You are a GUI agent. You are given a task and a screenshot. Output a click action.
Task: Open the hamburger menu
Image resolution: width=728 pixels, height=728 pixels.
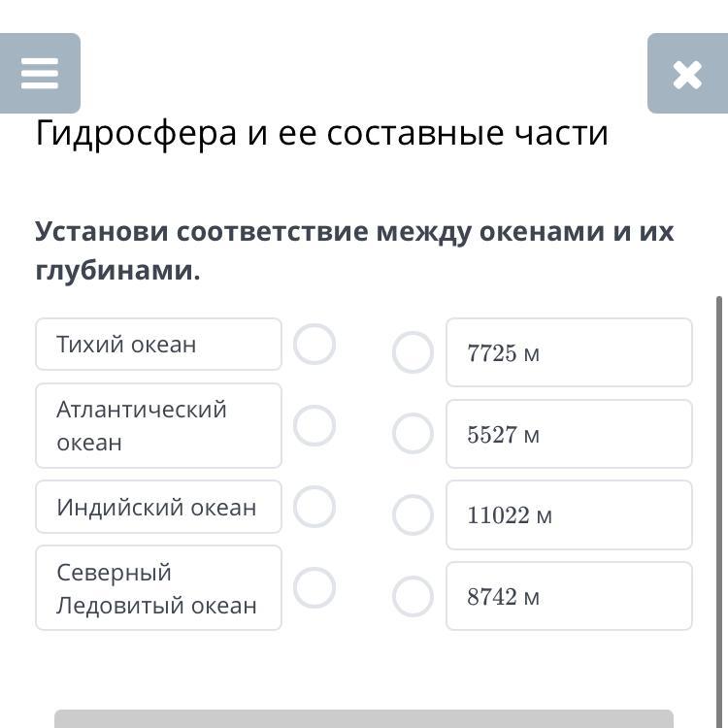pyautogui.click(x=40, y=74)
